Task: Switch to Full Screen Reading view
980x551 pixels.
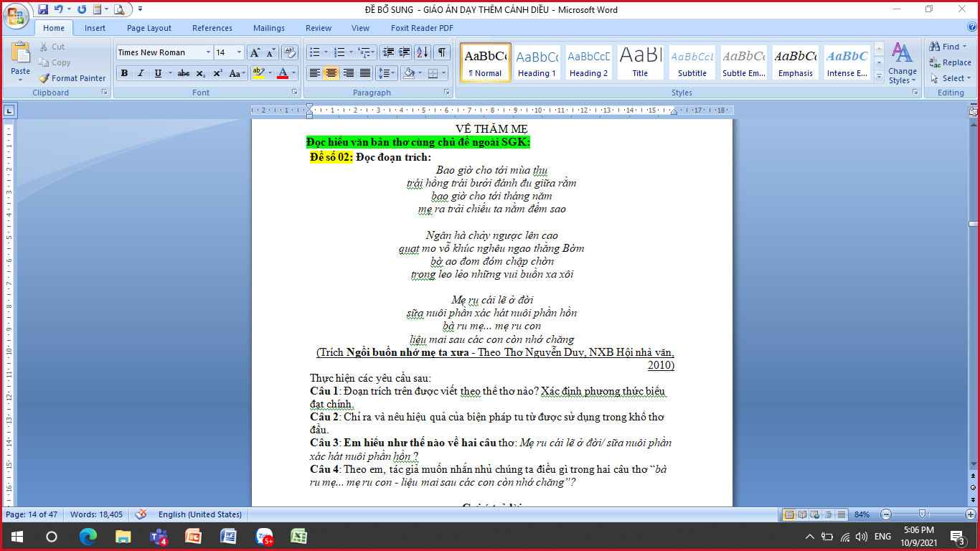Action: pos(802,514)
